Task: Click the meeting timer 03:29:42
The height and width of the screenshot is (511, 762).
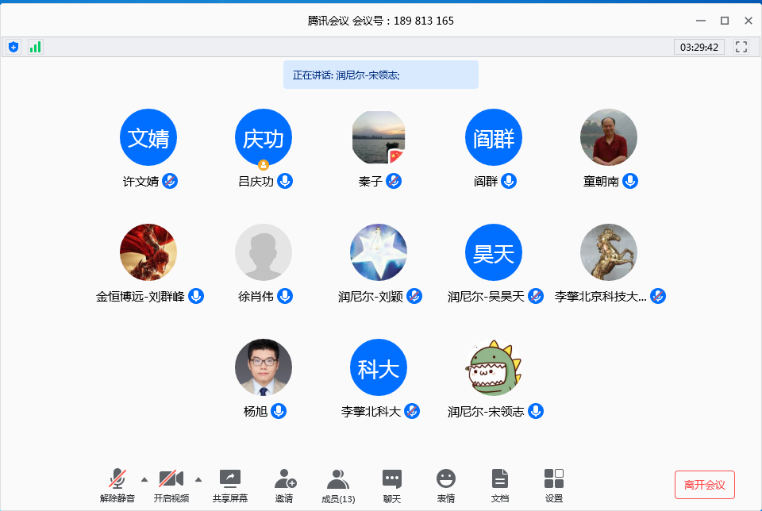Action: point(699,47)
